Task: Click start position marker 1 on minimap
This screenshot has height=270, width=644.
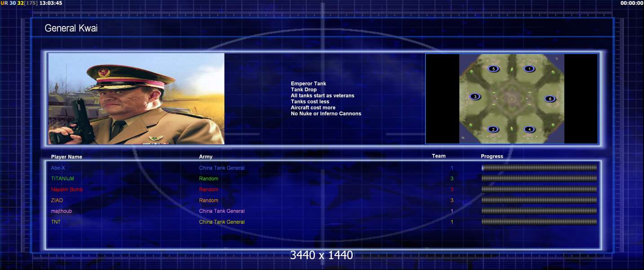Action: point(529,69)
